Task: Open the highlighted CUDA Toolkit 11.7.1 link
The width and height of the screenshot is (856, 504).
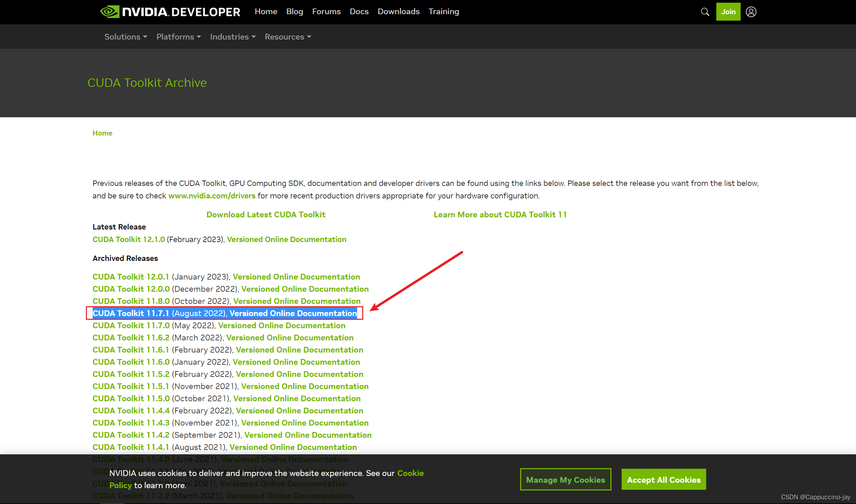Action: 131,313
